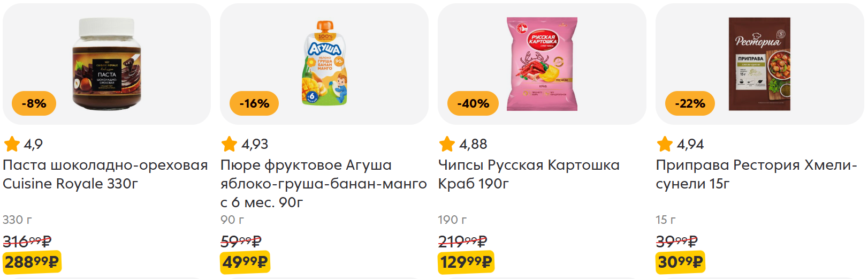The width and height of the screenshot is (868, 279).
Task: Click the 30.99 ₽ discounted price tag
Action: [x=680, y=262]
